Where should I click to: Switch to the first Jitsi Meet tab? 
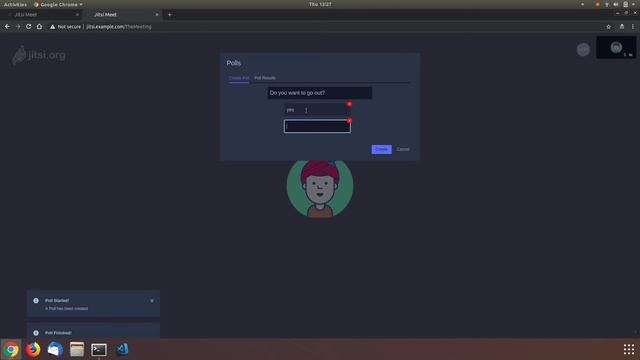coord(42,15)
